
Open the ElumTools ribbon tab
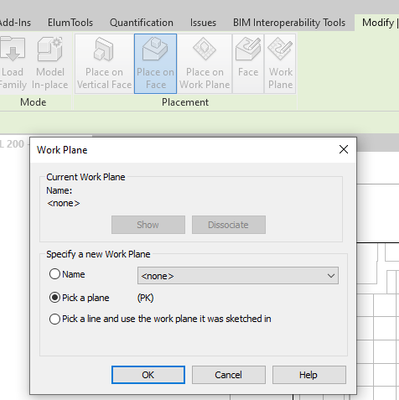click(x=70, y=23)
